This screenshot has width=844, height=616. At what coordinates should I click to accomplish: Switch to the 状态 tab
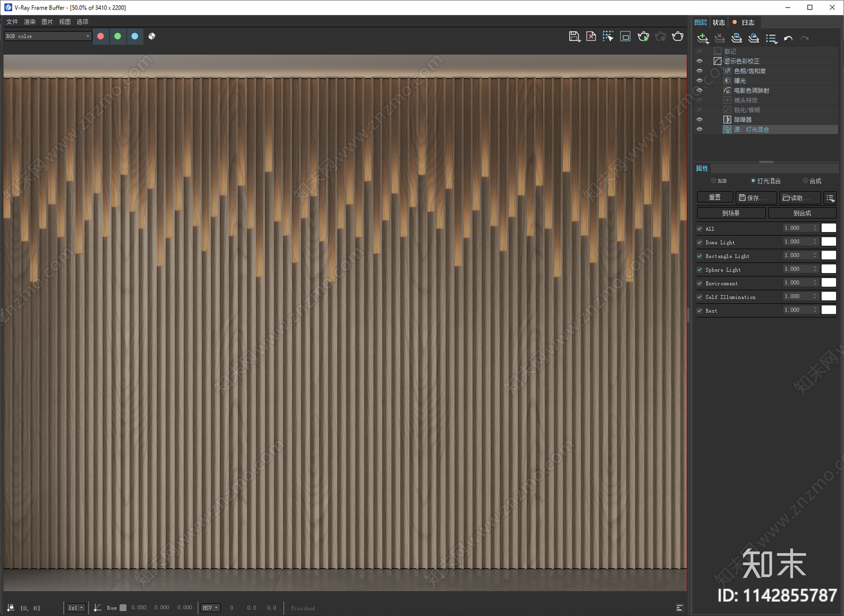point(719,23)
